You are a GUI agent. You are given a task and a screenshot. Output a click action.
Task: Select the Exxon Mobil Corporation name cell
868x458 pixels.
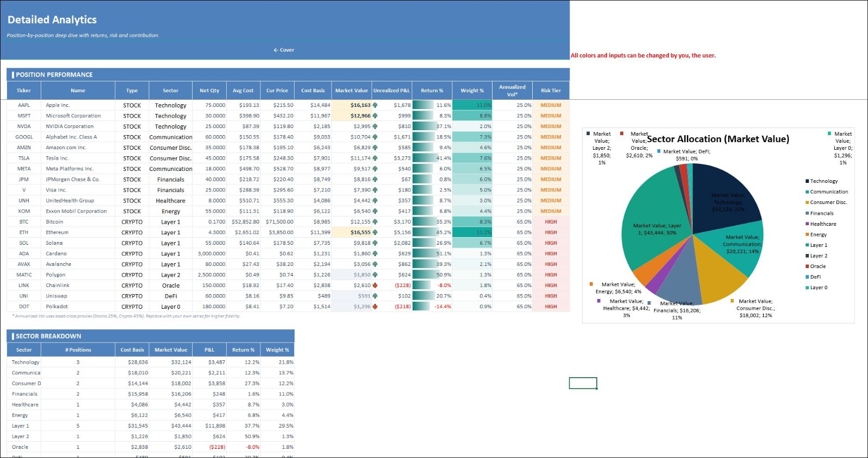click(x=78, y=211)
